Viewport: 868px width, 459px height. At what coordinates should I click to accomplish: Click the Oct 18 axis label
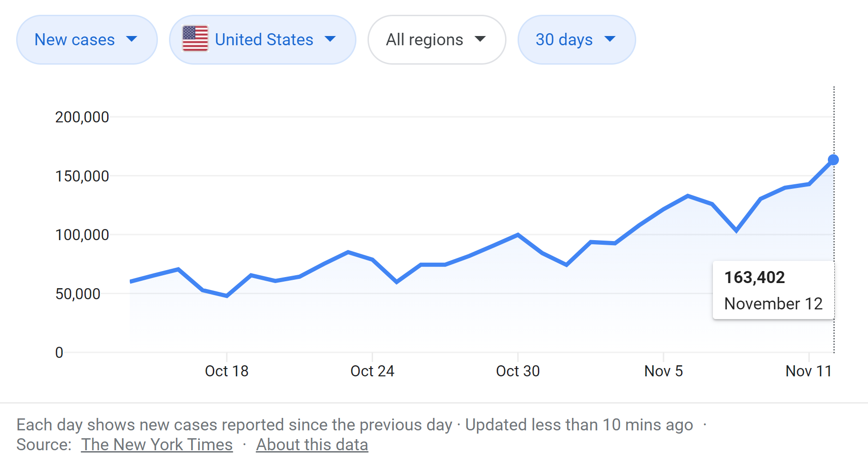click(227, 371)
